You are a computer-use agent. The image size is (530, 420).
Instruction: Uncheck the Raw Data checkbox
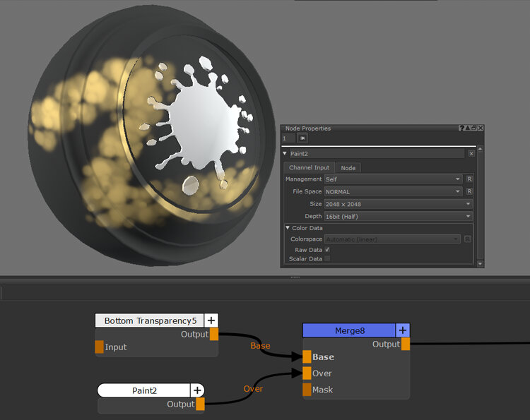point(326,249)
